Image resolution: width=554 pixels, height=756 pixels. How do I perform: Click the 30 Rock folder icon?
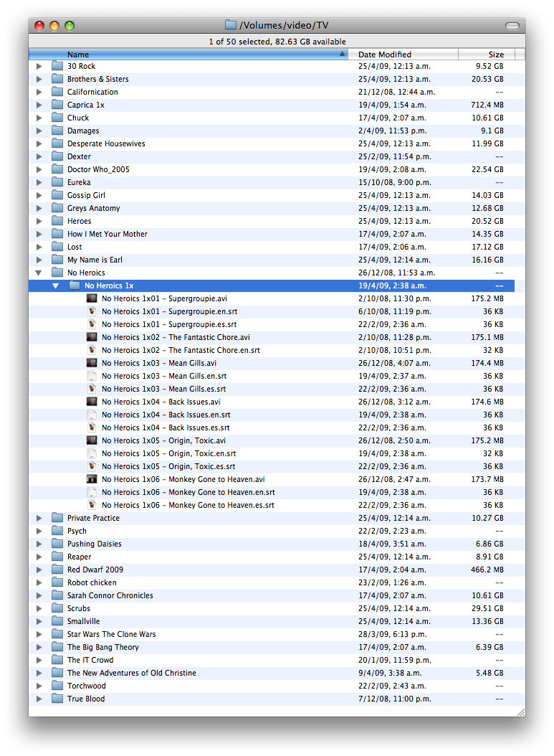[x=57, y=66]
